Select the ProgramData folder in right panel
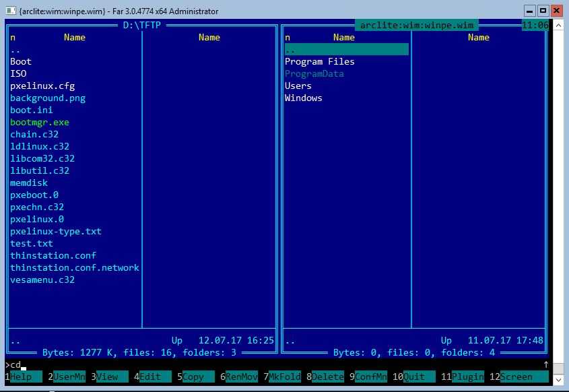Image resolution: width=569 pixels, height=392 pixels. pyautogui.click(x=314, y=73)
